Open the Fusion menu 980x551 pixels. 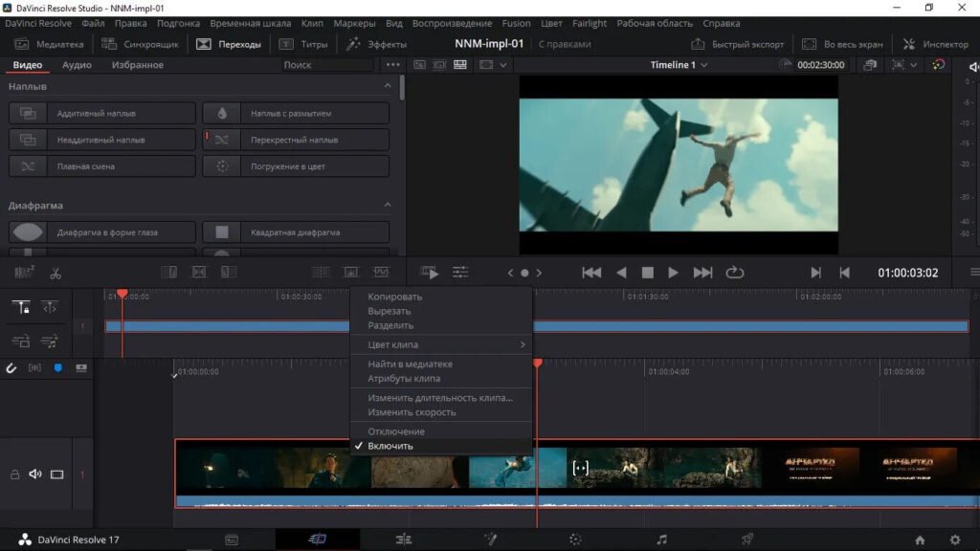tap(516, 23)
